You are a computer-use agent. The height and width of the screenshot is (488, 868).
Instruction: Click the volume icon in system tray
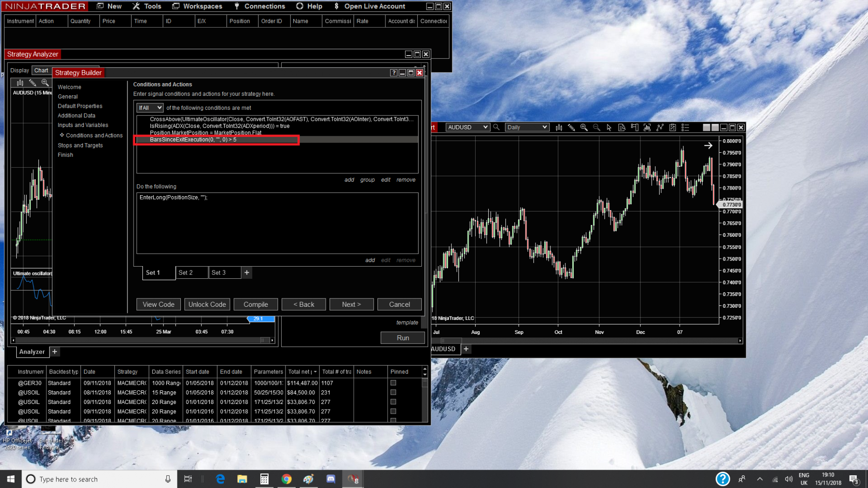point(789,479)
